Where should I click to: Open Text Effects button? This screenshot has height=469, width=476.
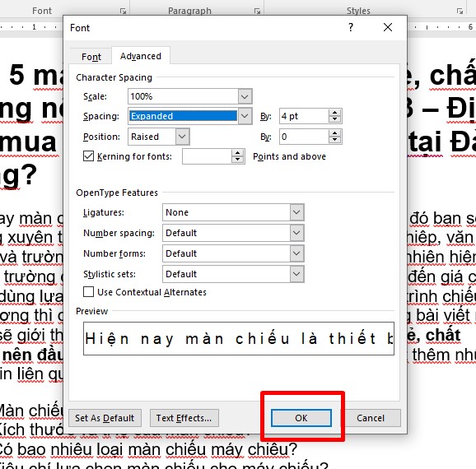coord(184,418)
